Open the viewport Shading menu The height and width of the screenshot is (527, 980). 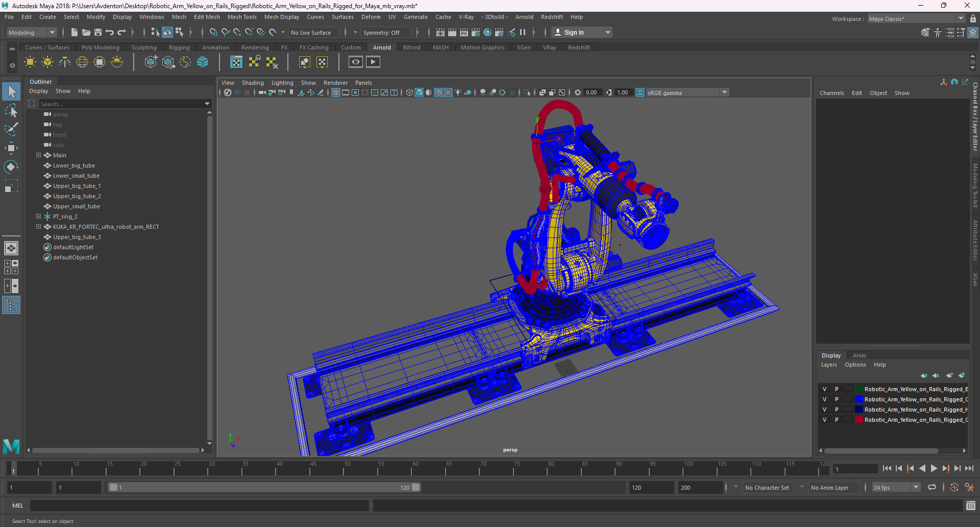point(253,83)
